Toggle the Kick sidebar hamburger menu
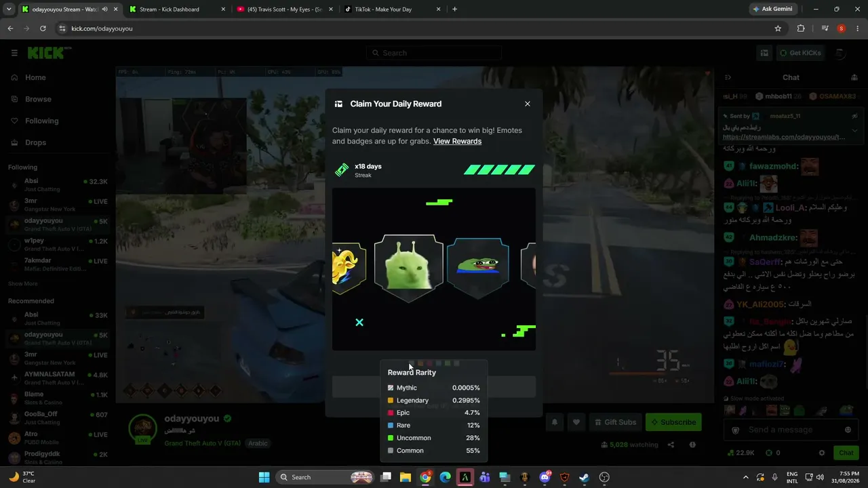Image resolution: width=868 pixels, height=488 pixels. pyautogui.click(x=14, y=53)
